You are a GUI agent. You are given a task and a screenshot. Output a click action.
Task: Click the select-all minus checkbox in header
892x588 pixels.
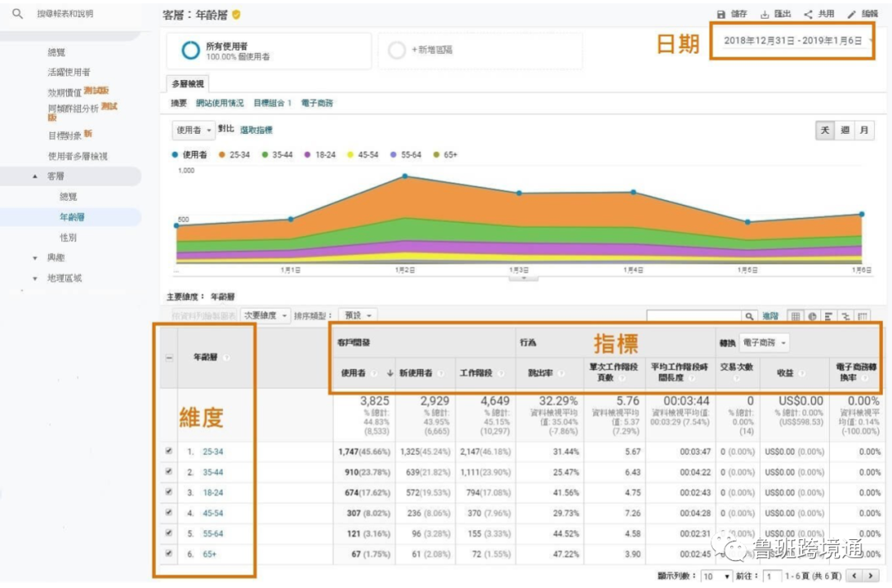tap(169, 358)
